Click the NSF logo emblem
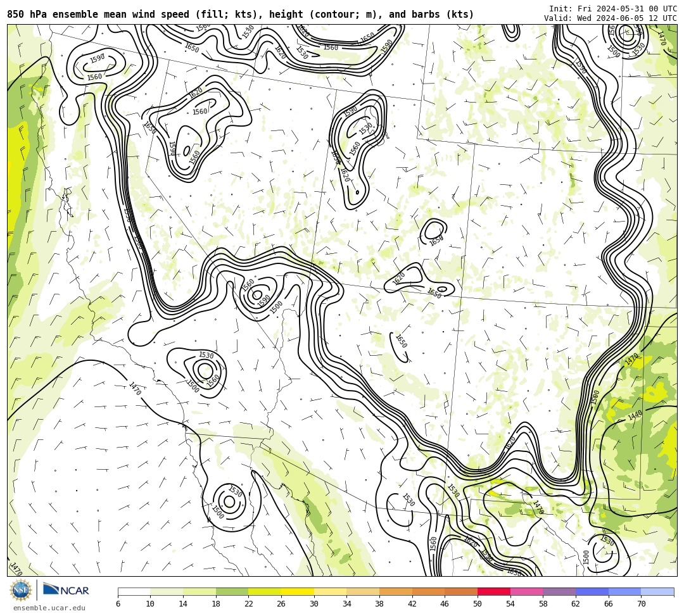 pos(21,590)
